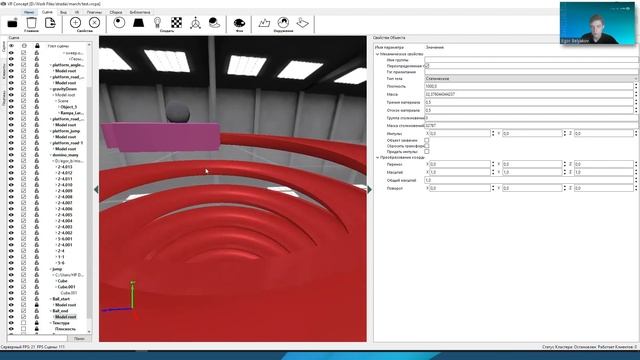
Task: Collapse the gravityDown tree node
Action: [x=51, y=89]
